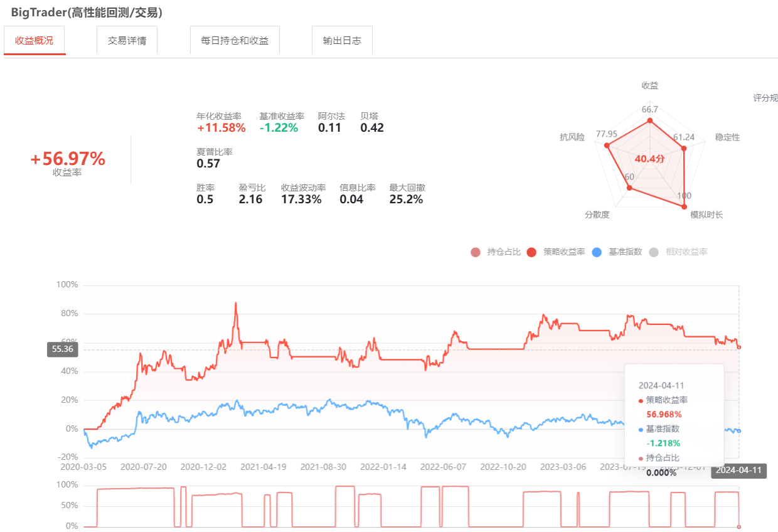Click the 55.36 y-axis value label

coord(63,349)
